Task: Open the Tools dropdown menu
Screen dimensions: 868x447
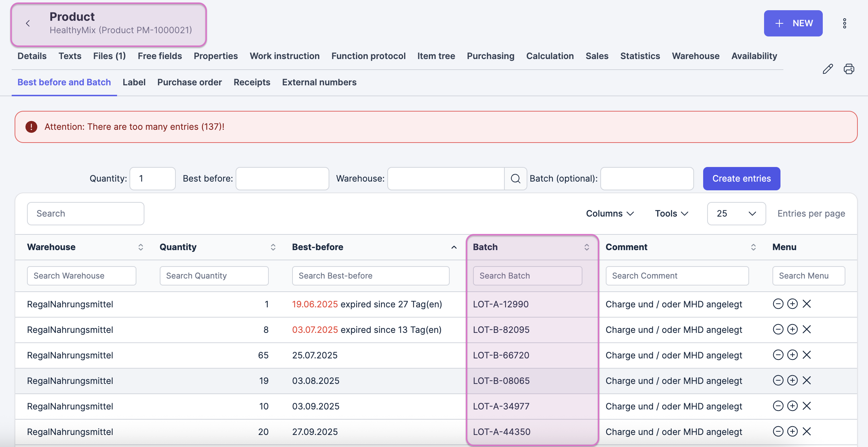Action: coord(671,214)
